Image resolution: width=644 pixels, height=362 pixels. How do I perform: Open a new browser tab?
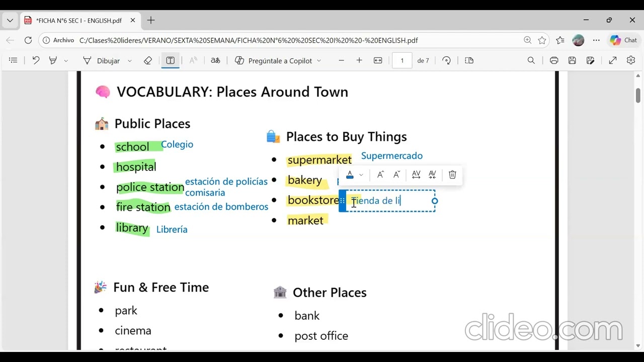[x=151, y=21]
